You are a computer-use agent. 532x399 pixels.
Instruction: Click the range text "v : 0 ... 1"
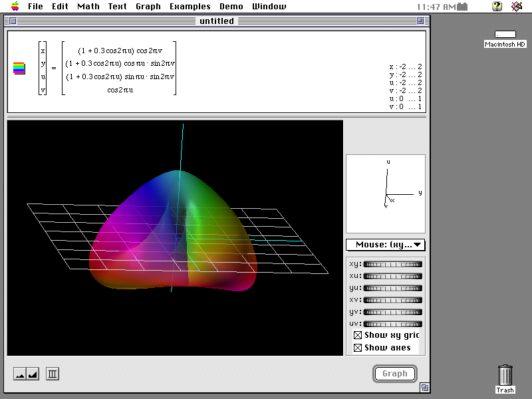pos(406,106)
